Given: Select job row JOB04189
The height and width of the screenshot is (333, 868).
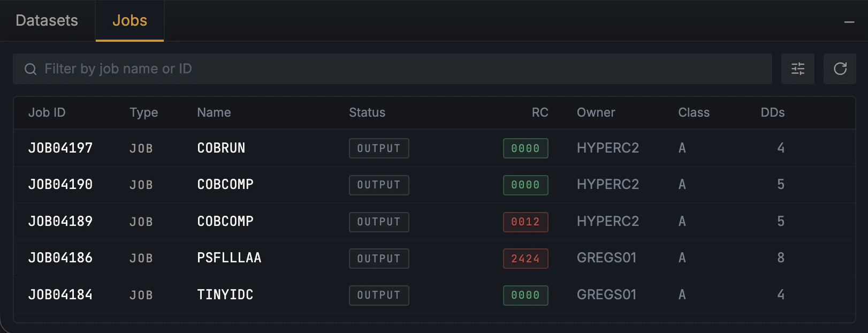Looking at the screenshot, I should pos(434,222).
